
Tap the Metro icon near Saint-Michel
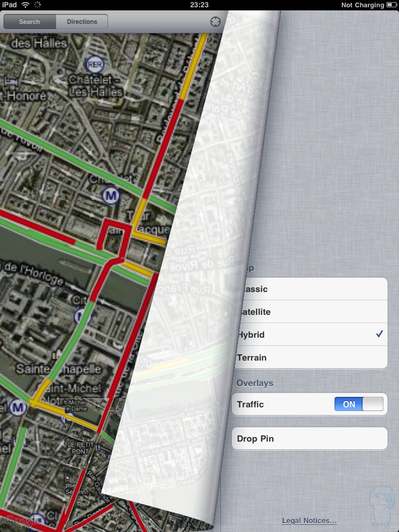click(18, 407)
